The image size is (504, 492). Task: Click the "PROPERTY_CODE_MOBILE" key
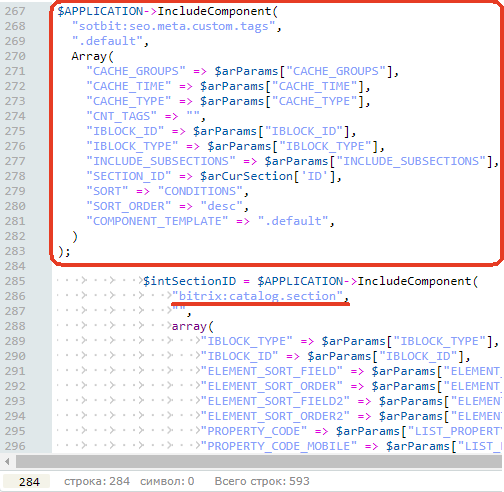pyautogui.click(x=279, y=446)
